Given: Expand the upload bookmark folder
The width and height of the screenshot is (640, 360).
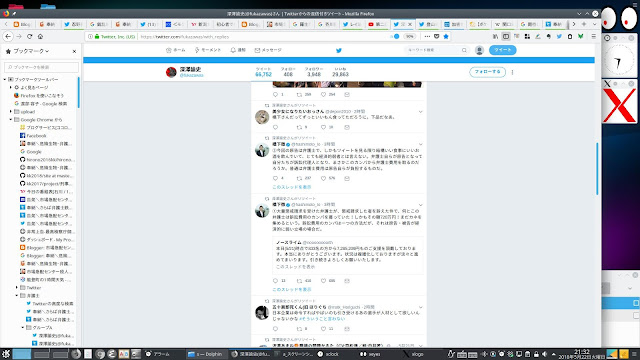Looking at the screenshot, I should 11,111.
